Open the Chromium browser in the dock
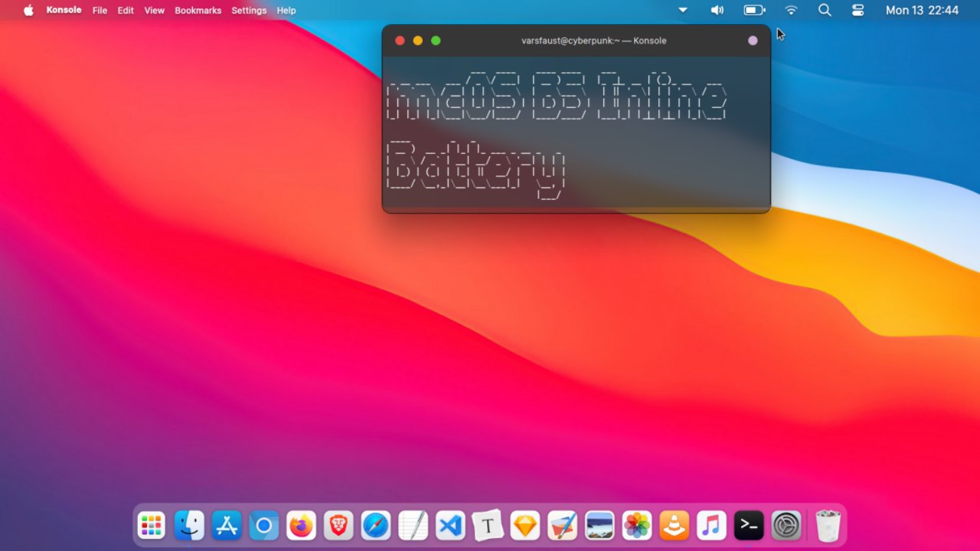This screenshot has height=551, width=980. [264, 526]
